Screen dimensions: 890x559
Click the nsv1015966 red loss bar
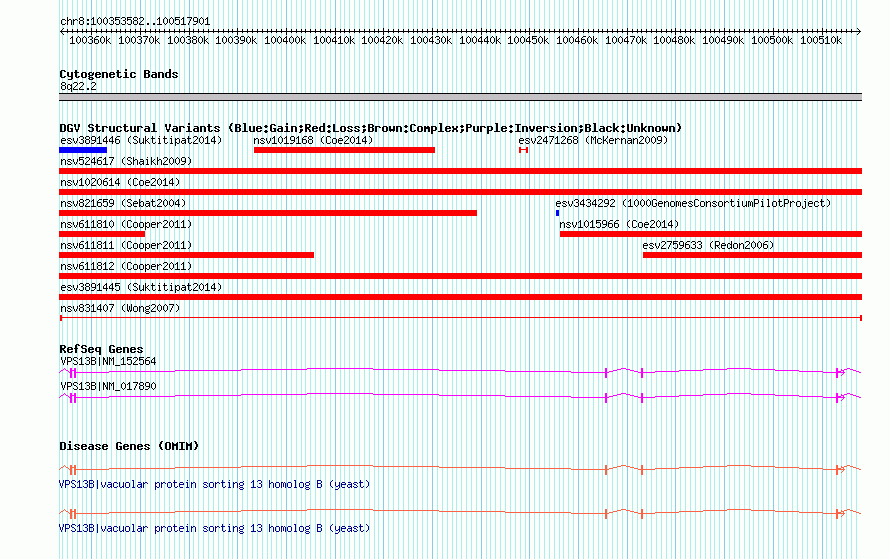coord(711,234)
